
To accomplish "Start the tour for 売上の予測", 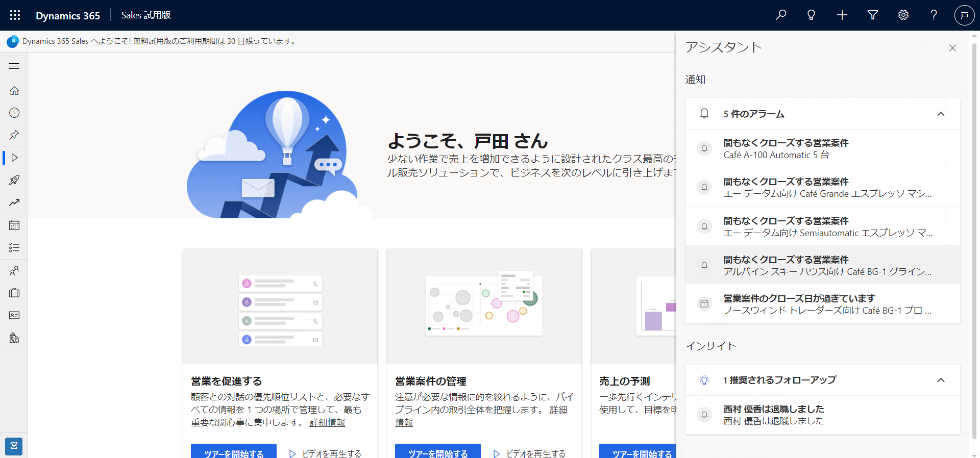I will (x=638, y=451).
